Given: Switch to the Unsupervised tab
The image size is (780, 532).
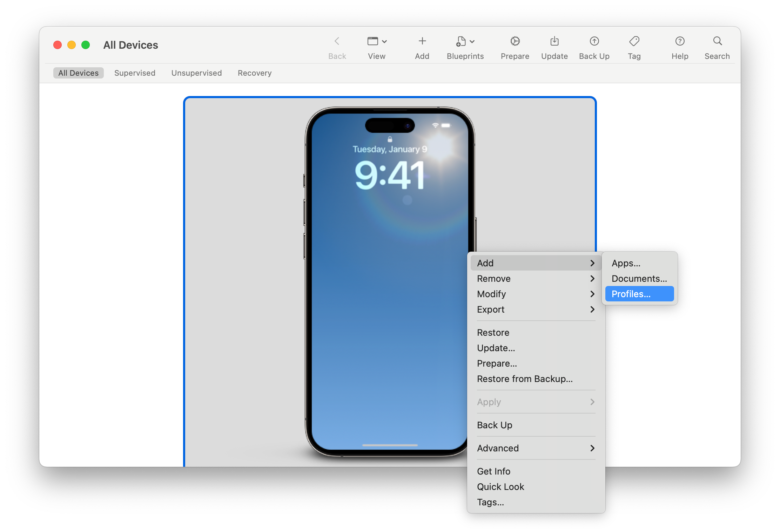Looking at the screenshot, I should pyautogui.click(x=196, y=73).
